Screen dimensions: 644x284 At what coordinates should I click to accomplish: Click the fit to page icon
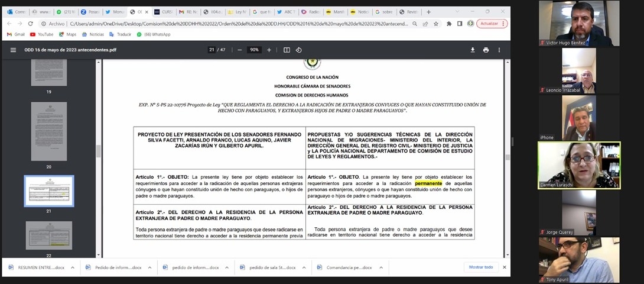pyautogui.click(x=287, y=50)
